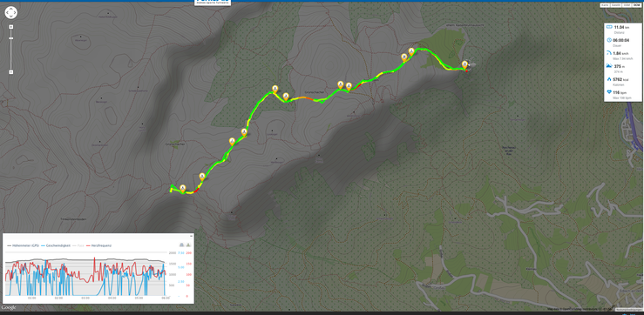Switch the map to Satellit view
Screen dimensions: 644x315
click(x=615, y=5)
